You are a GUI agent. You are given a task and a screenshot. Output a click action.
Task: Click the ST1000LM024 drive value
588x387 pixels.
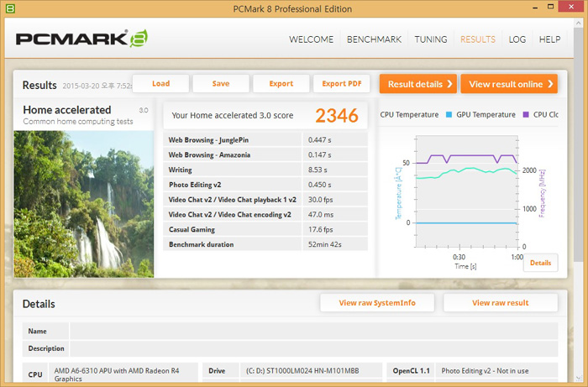point(302,371)
